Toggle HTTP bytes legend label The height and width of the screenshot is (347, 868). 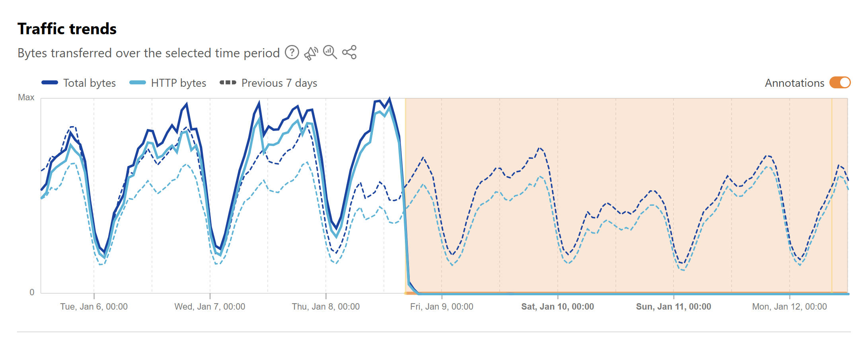(x=179, y=83)
